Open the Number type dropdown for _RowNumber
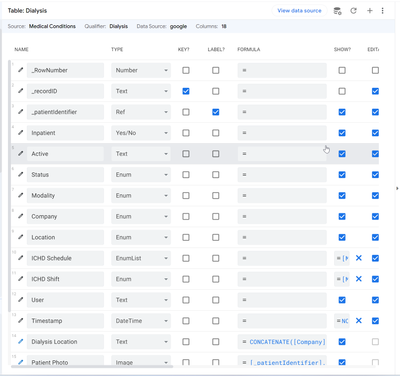 coord(141,70)
